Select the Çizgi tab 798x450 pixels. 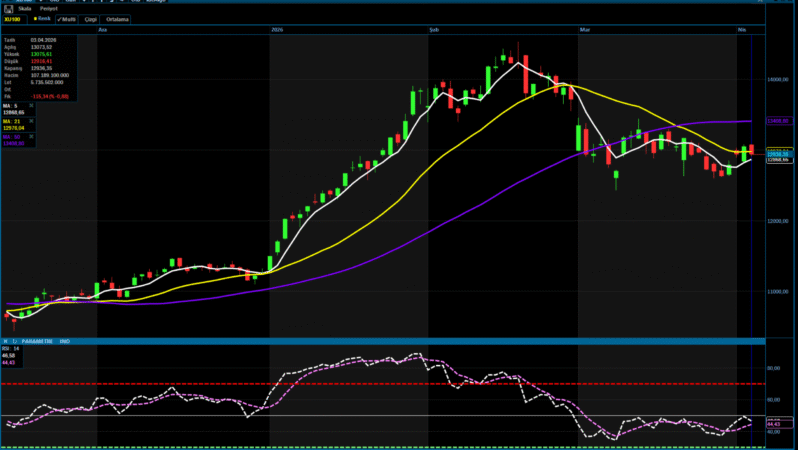click(91, 18)
